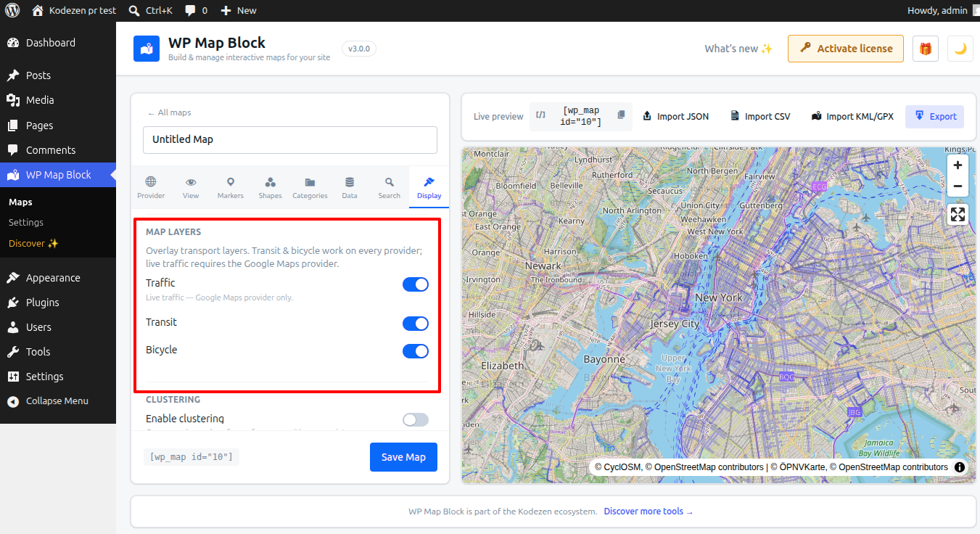The height and width of the screenshot is (534, 980).
Task: Toggle map fullscreen view
Action: [x=958, y=214]
